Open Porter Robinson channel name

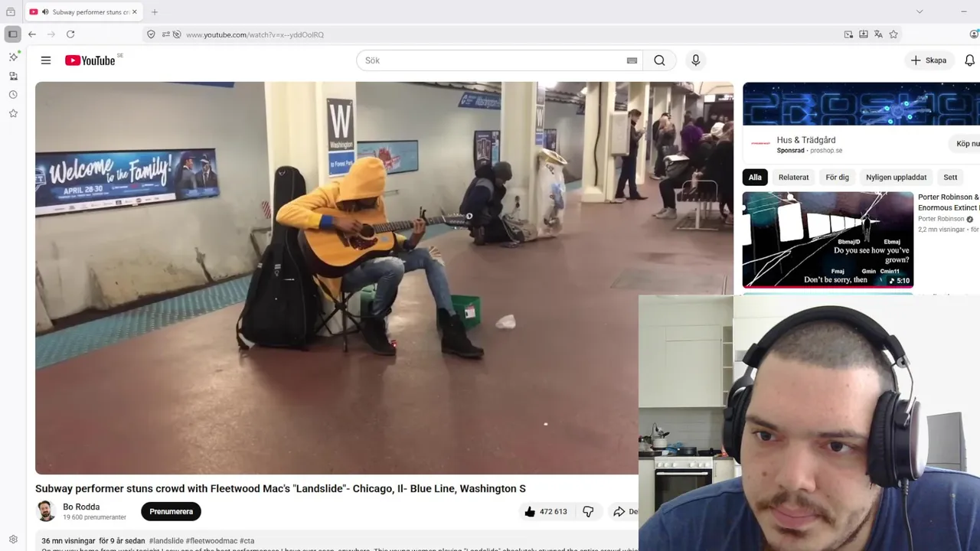pos(941,219)
